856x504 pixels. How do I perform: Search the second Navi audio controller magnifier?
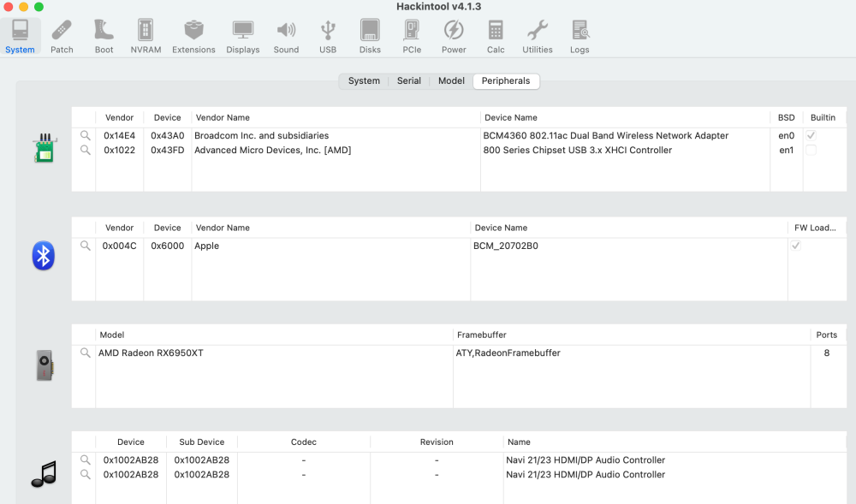tap(85, 475)
